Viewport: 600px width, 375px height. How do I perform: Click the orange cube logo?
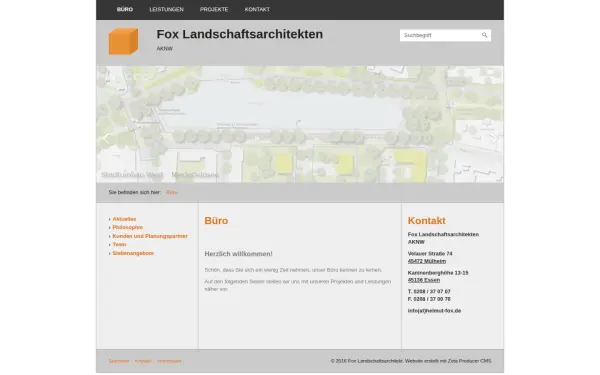click(123, 41)
